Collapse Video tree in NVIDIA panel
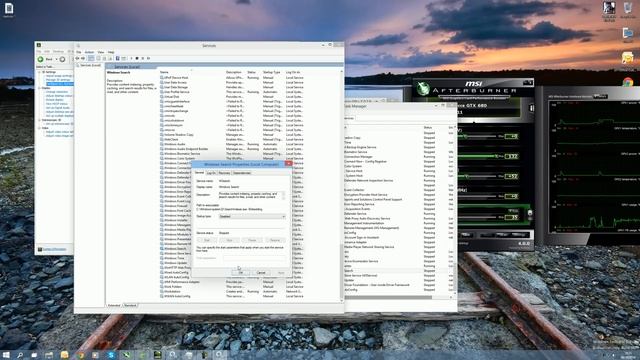Image resolution: width=640 pixels, height=360 pixels. 40,128
